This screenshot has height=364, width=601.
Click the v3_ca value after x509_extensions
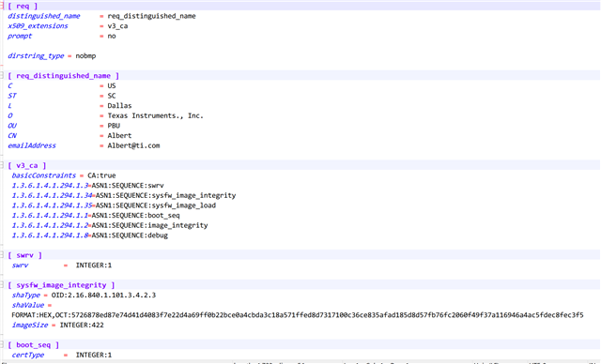click(117, 26)
